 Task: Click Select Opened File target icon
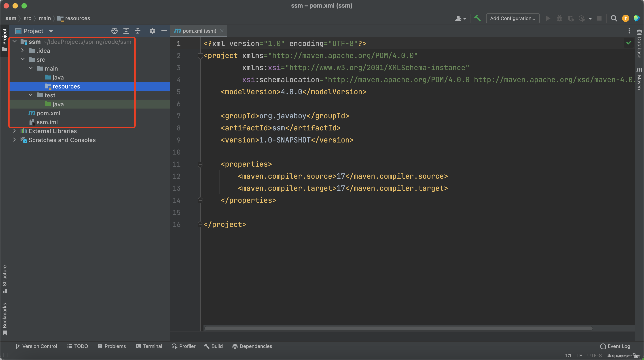pos(114,31)
